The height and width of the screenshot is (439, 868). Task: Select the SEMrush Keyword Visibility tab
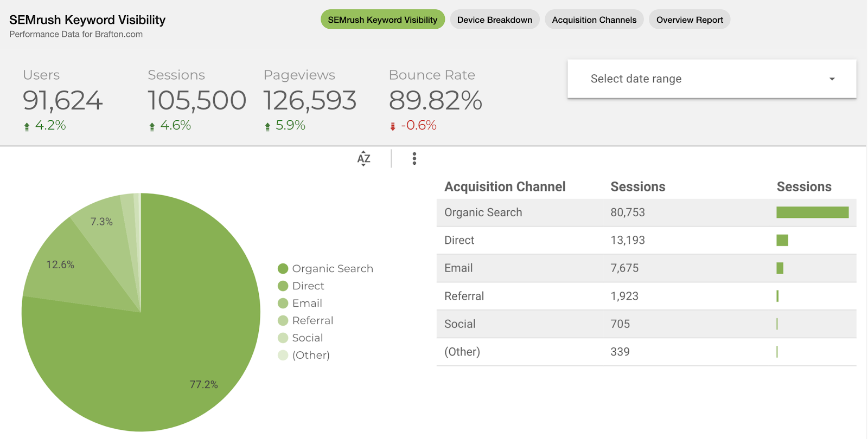coord(382,20)
